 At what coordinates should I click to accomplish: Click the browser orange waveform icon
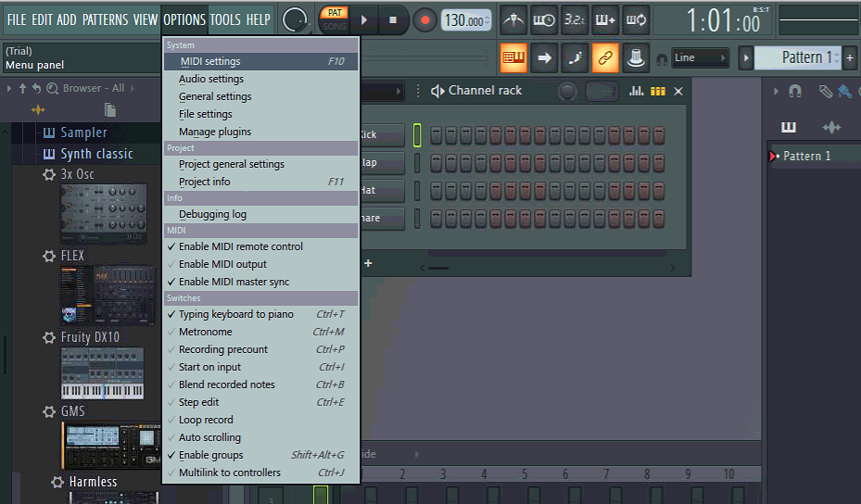coord(38,110)
